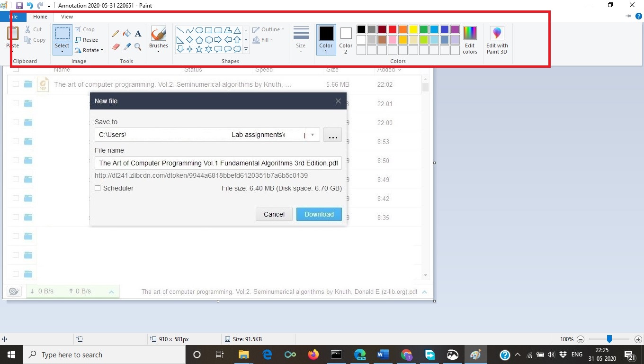644x364 pixels.
Task: Open Edit colors
Action: coord(470,40)
